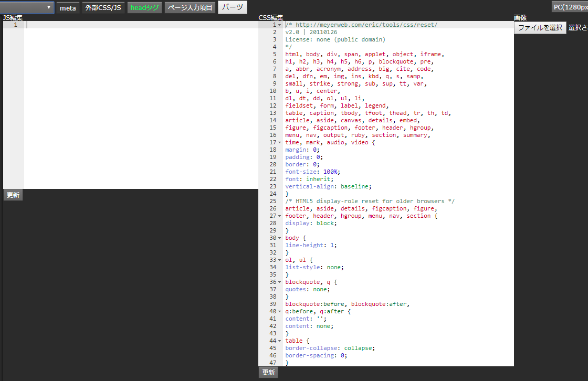588x381 pixels.
Task: Click the content: none; line
Action: pyautogui.click(x=309, y=326)
